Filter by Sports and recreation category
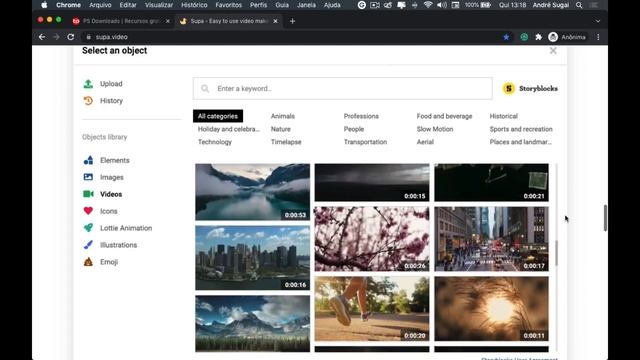Image resolution: width=640 pixels, height=360 pixels. pos(521,129)
